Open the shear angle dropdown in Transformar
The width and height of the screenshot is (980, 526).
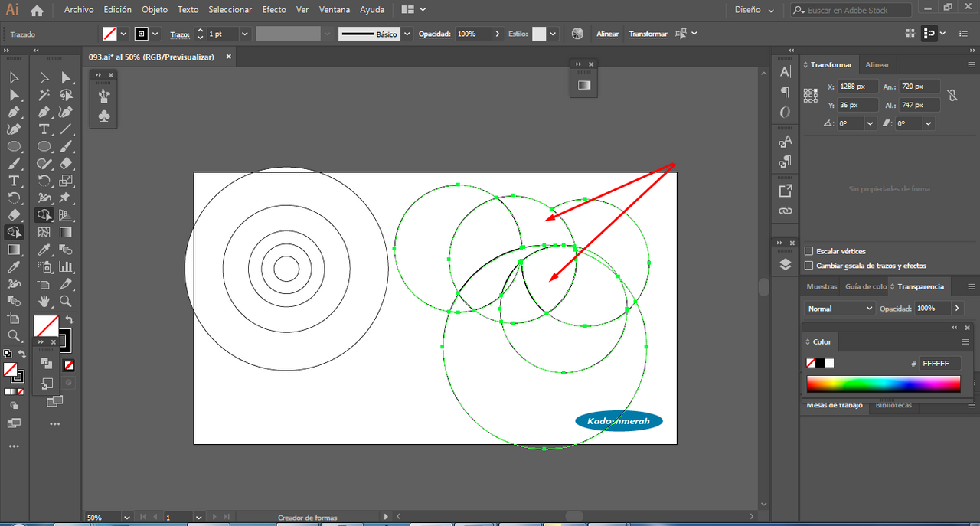tap(929, 123)
